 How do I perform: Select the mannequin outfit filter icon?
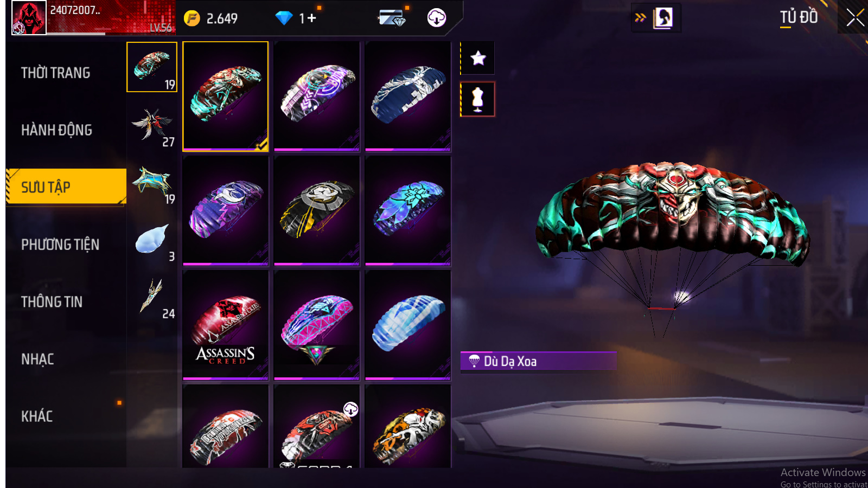tap(477, 99)
